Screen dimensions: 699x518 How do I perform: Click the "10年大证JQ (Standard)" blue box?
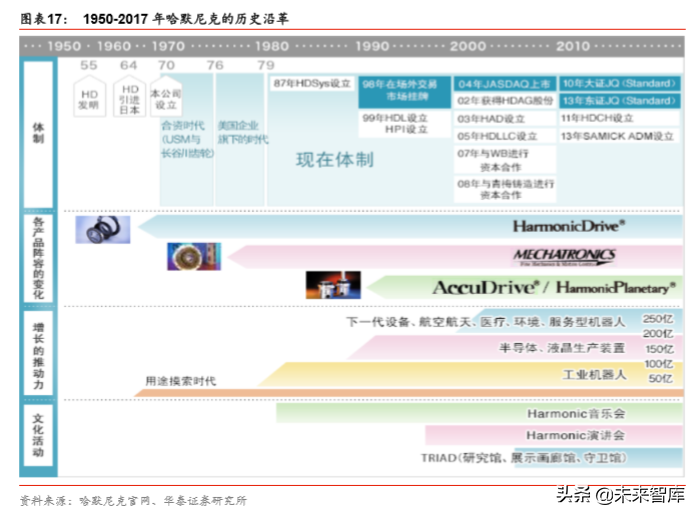coord(619,83)
